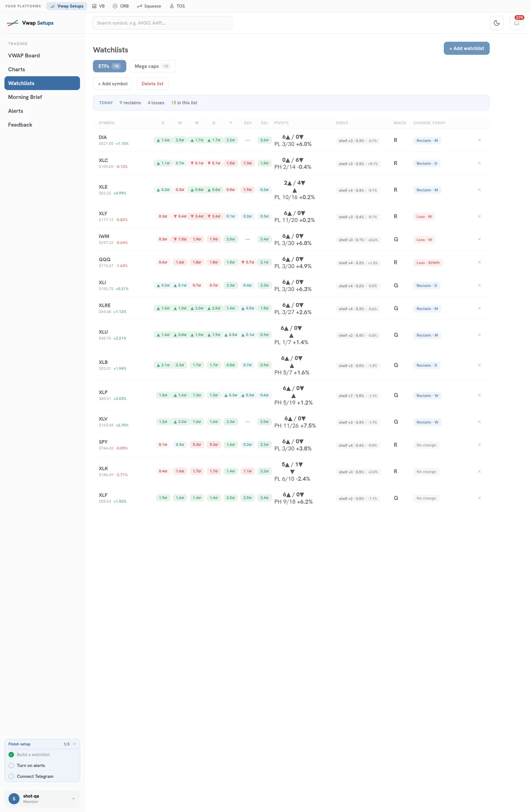
Task: Open the Mega caps watchlist tab
Action: (152, 66)
